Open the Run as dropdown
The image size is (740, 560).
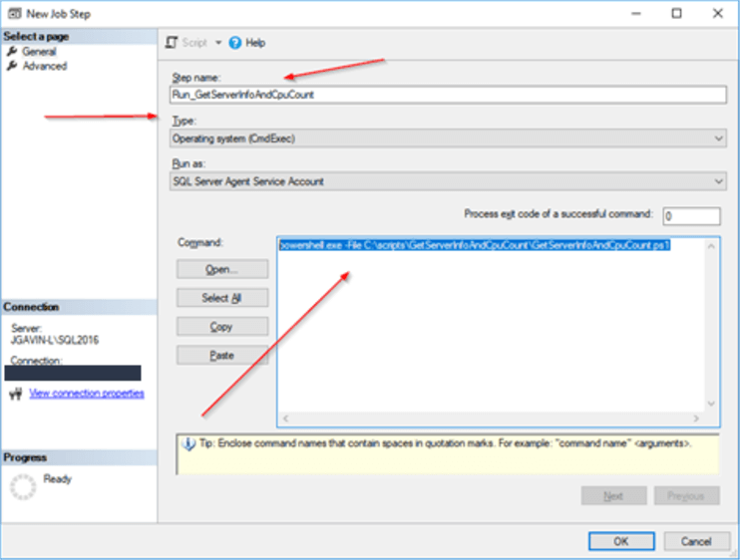tap(448, 181)
